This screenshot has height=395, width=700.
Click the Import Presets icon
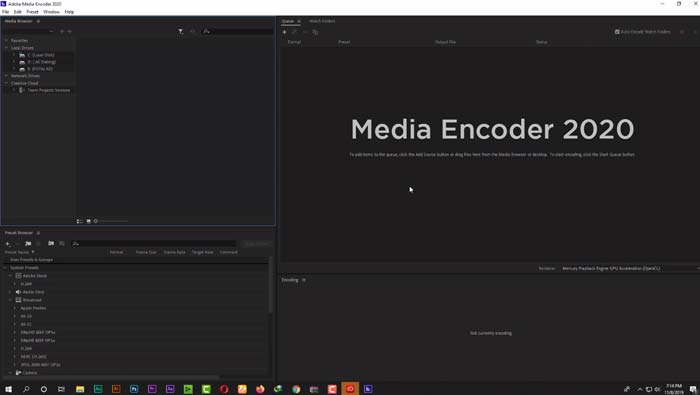pos(51,244)
